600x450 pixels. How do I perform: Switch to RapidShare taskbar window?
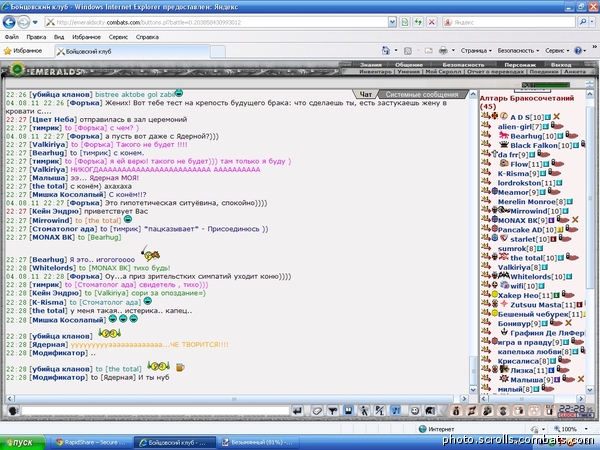tap(90, 442)
